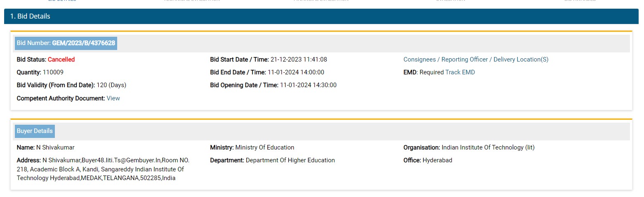Image resolution: width=644 pixels, height=197 pixels.
Task: Open Consignees / Reporting Officer / Delivery Location(S) link
Action: coord(476,59)
